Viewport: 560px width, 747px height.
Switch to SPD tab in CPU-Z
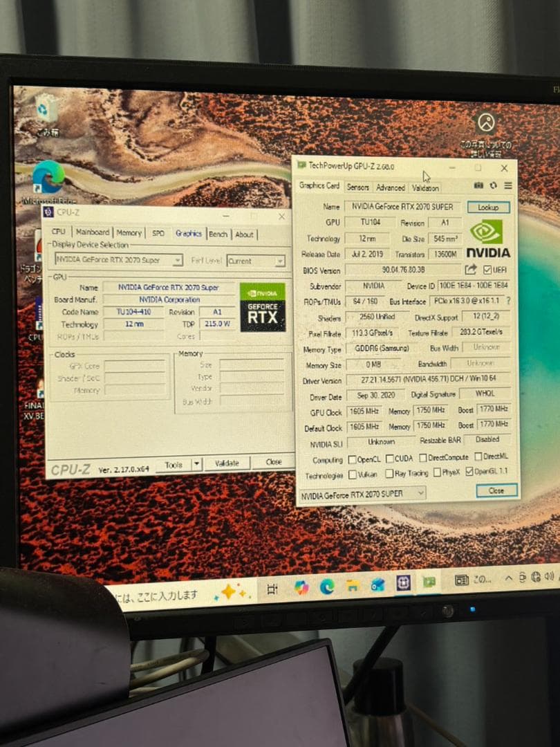158,233
